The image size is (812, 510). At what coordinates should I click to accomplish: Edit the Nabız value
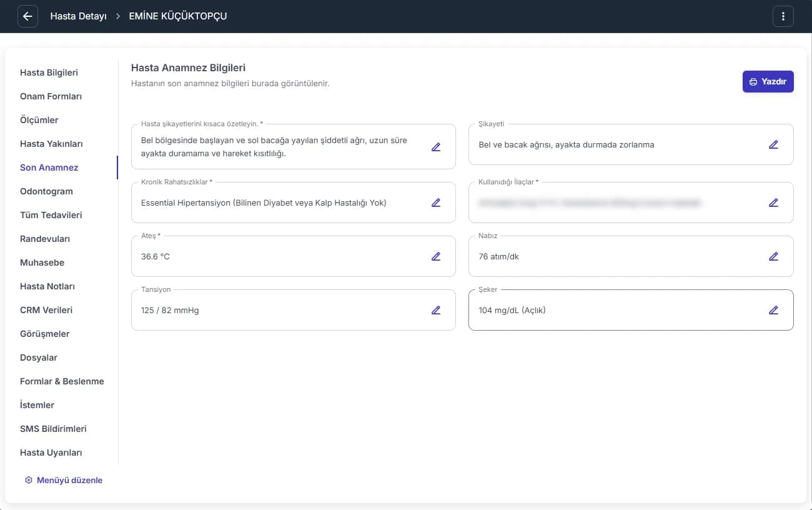coord(773,256)
